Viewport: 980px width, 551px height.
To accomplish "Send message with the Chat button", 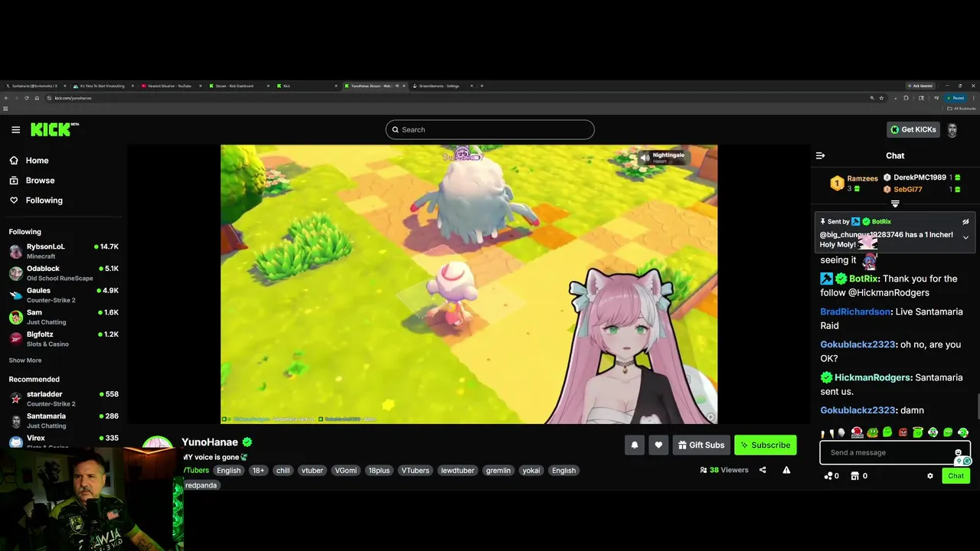I will [x=955, y=476].
